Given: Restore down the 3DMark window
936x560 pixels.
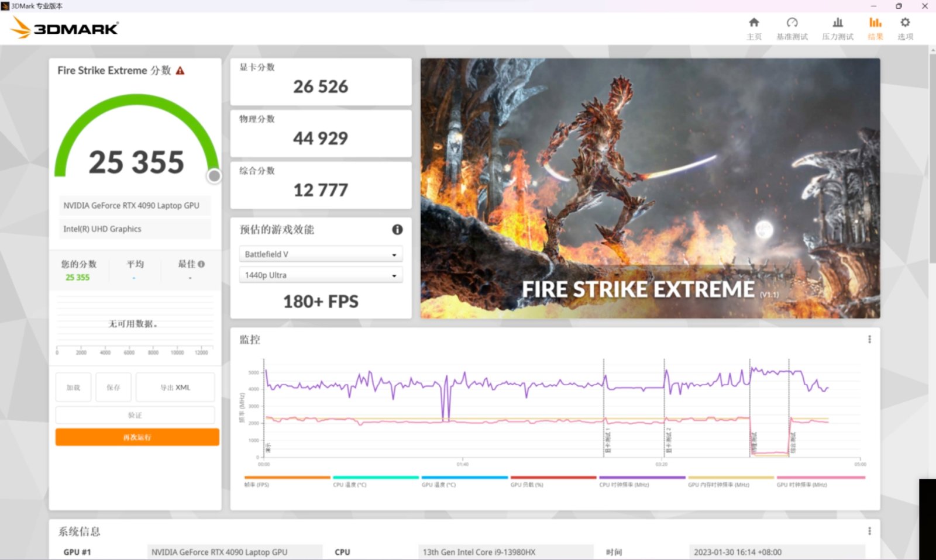Looking at the screenshot, I should click(x=899, y=6).
